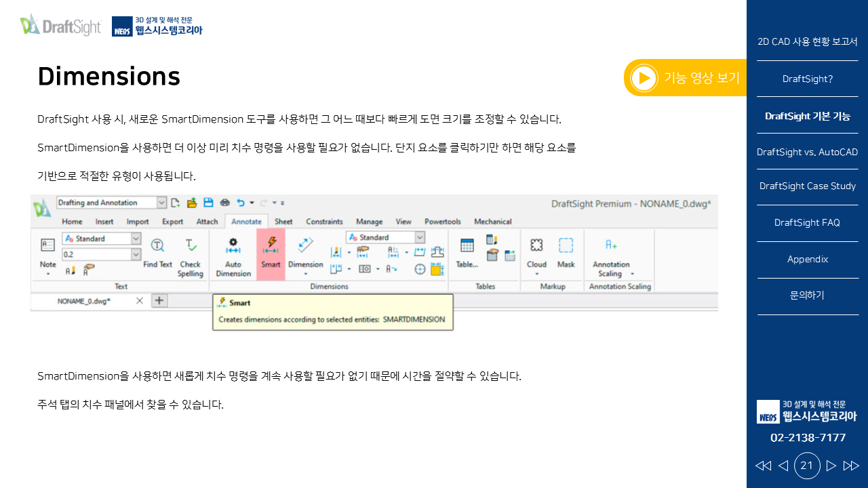Open the Drafting and Annotation workspace dropdown
Image resolution: width=868 pixels, height=488 pixels.
point(161,203)
